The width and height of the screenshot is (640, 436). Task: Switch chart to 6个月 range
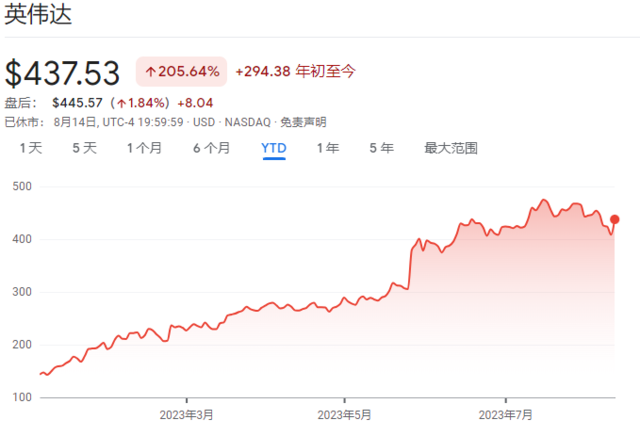click(x=211, y=148)
